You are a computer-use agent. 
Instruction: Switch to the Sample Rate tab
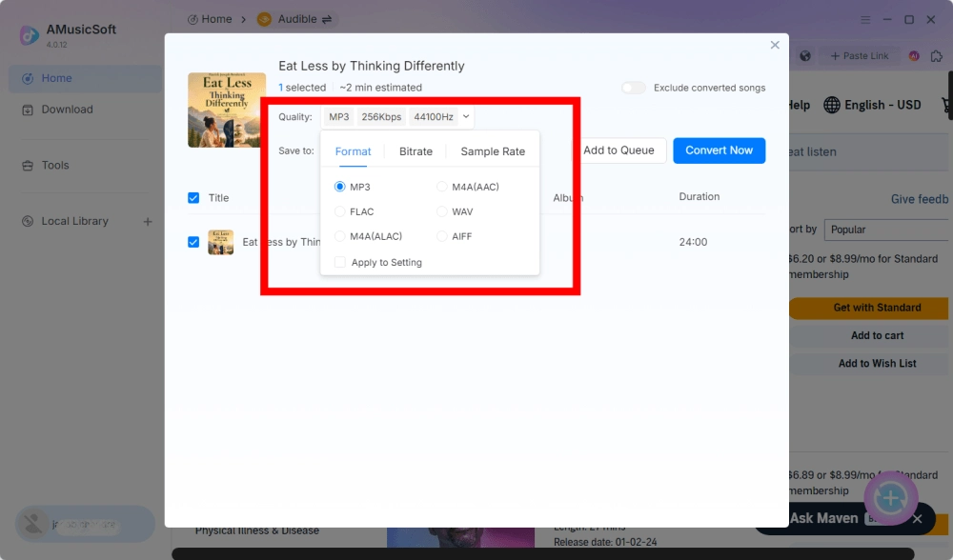[493, 151]
